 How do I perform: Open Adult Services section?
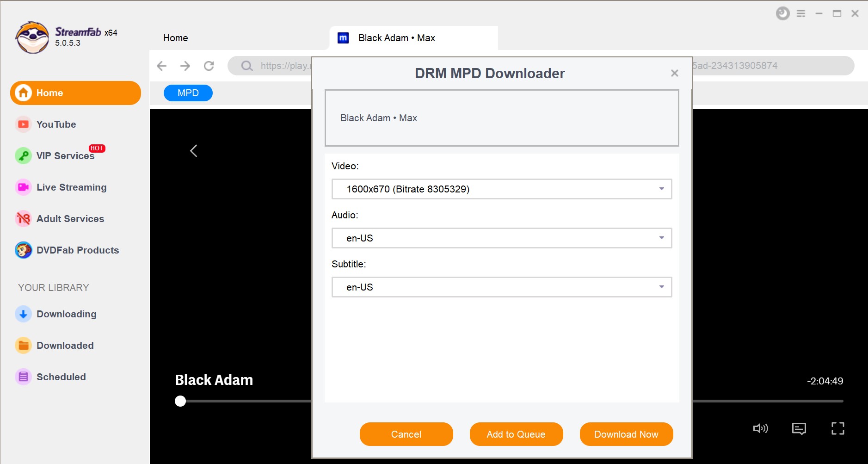(x=70, y=219)
